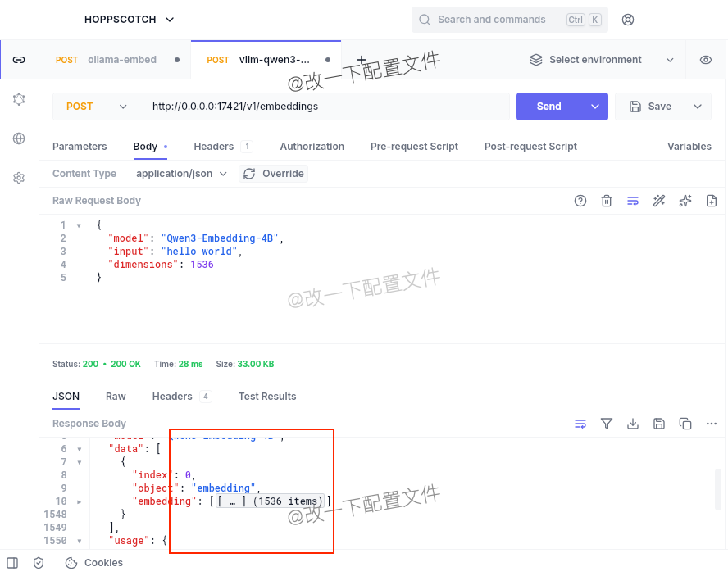Screen dimensions: 728x576
Task: Open the Cookies manager
Action: tap(94, 563)
